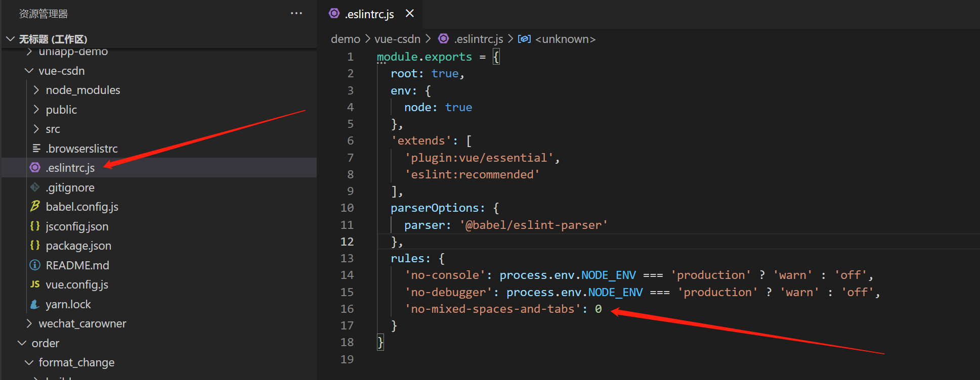Click the 'rules' property on line 13
The width and height of the screenshot is (980, 380).
(x=407, y=258)
